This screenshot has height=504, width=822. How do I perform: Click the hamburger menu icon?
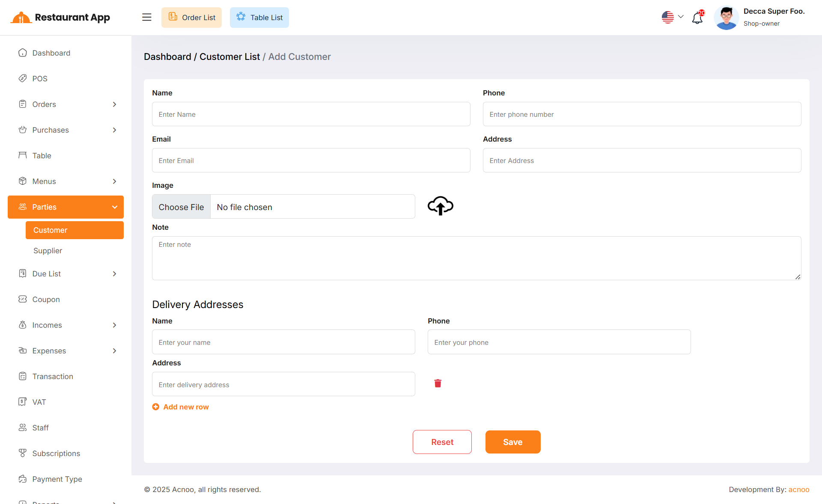click(146, 17)
